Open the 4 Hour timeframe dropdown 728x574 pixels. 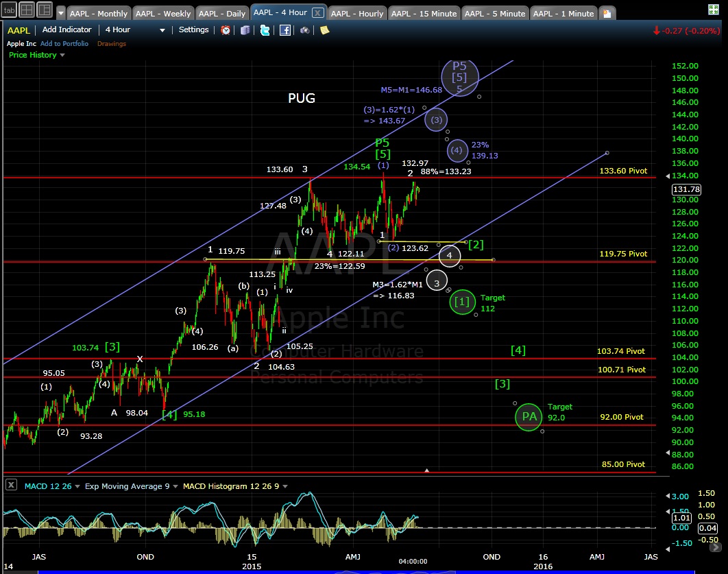134,29
